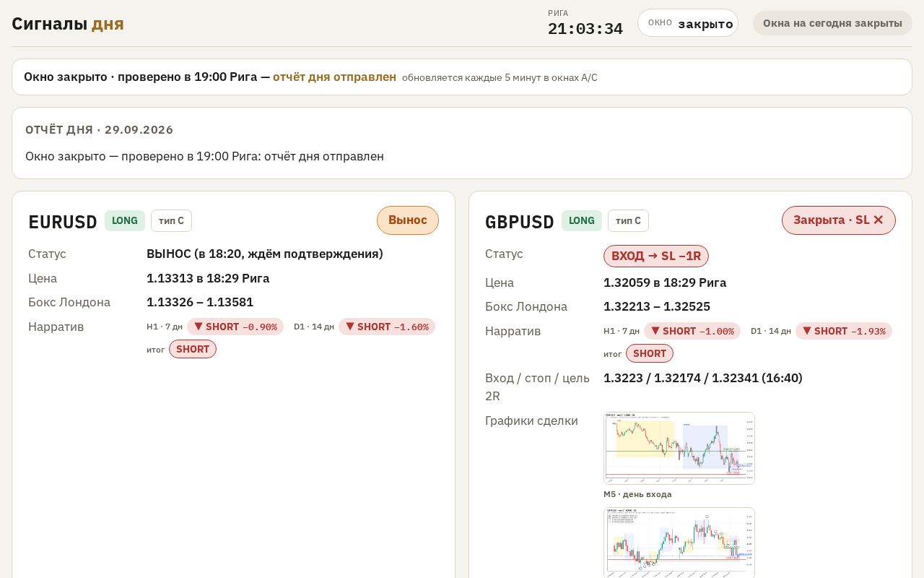Click the "Сигналы дня" page title
Screen dimensions: 924x578
[x=68, y=24]
